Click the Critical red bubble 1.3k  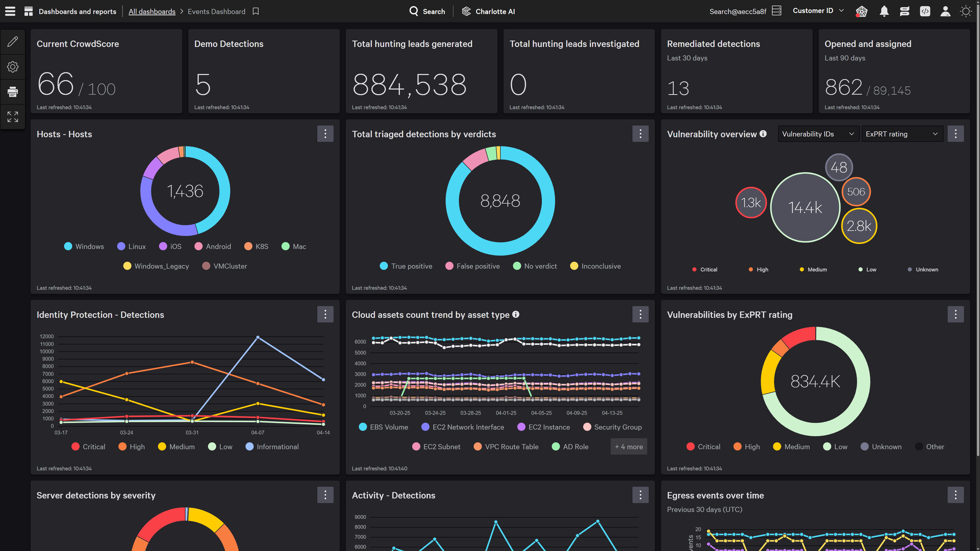(x=751, y=203)
